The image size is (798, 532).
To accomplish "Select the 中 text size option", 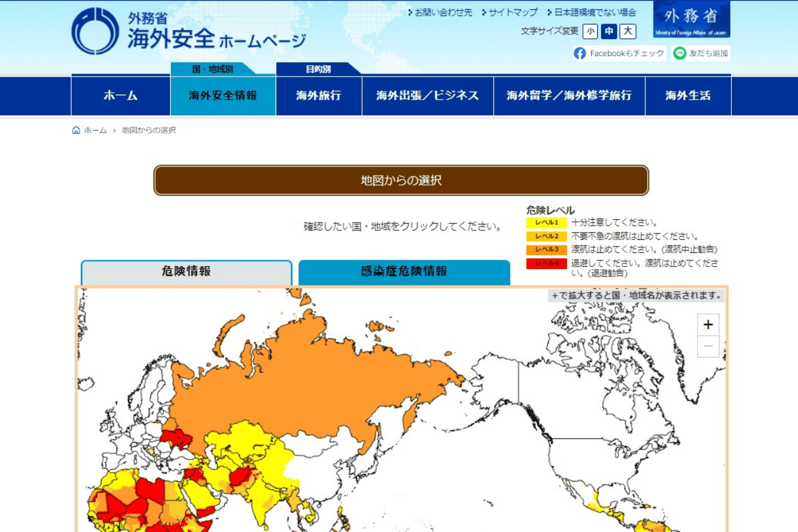I will tap(608, 31).
